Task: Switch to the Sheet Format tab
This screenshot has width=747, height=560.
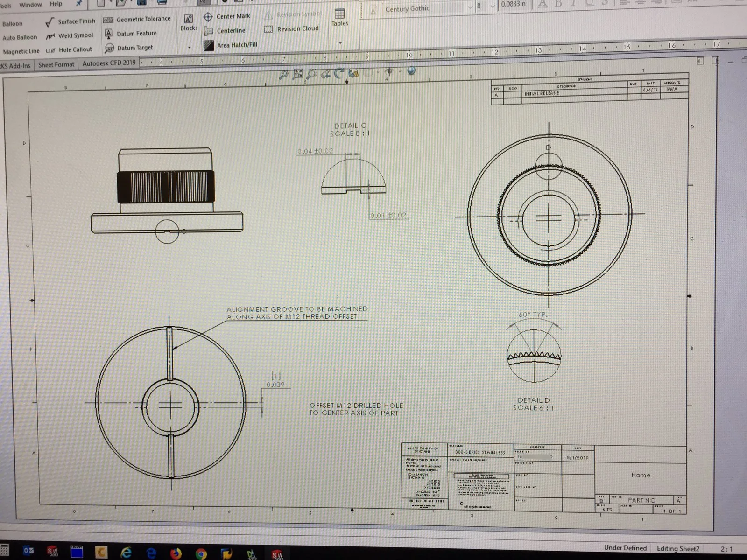Action: click(x=56, y=65)
